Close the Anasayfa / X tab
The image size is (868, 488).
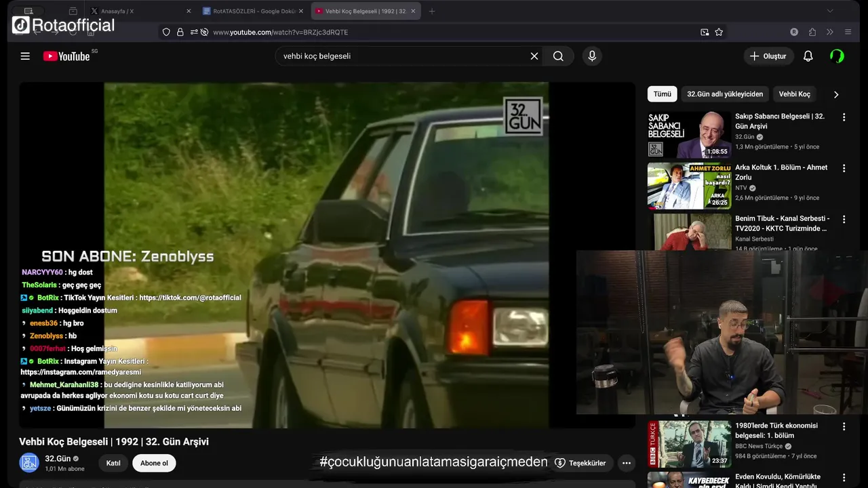click(x=189, y=11)
